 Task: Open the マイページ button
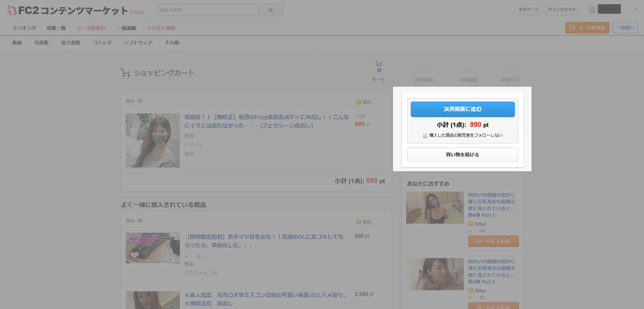click(528, 10)
